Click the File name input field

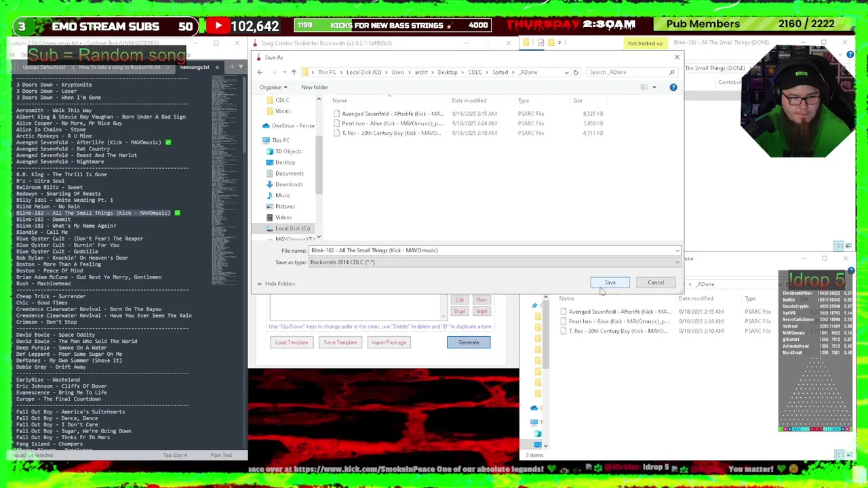click(x=491, y=251)
